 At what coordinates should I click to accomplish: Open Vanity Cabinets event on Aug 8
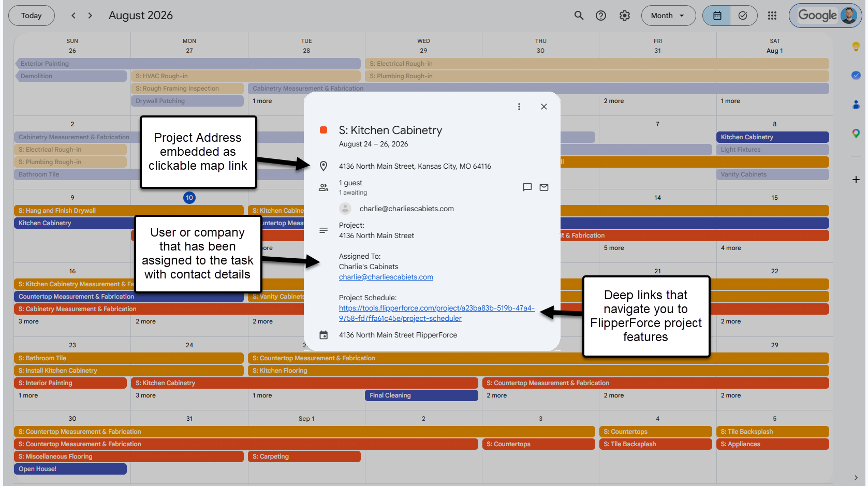point(773,174)
